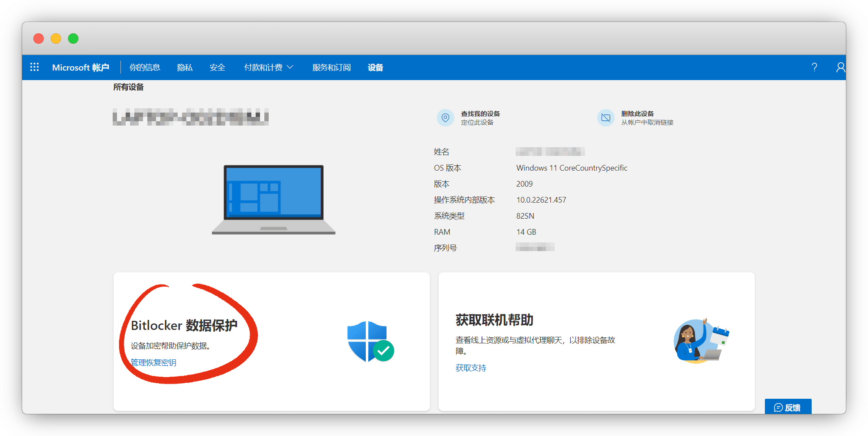Click the 查找我的设备 text link
Image resolution: width=868 pixels, height=436 pixels.
point(480,113)
